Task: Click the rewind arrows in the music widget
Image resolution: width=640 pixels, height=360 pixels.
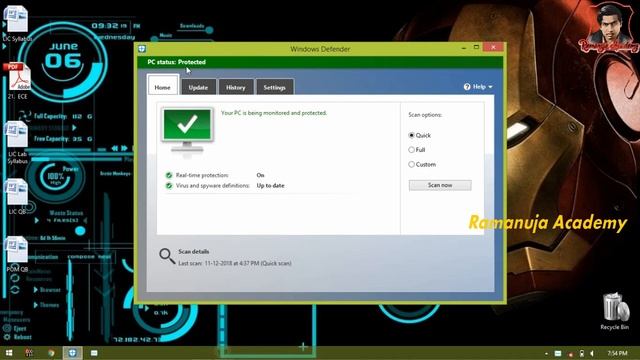Action: 115,148
